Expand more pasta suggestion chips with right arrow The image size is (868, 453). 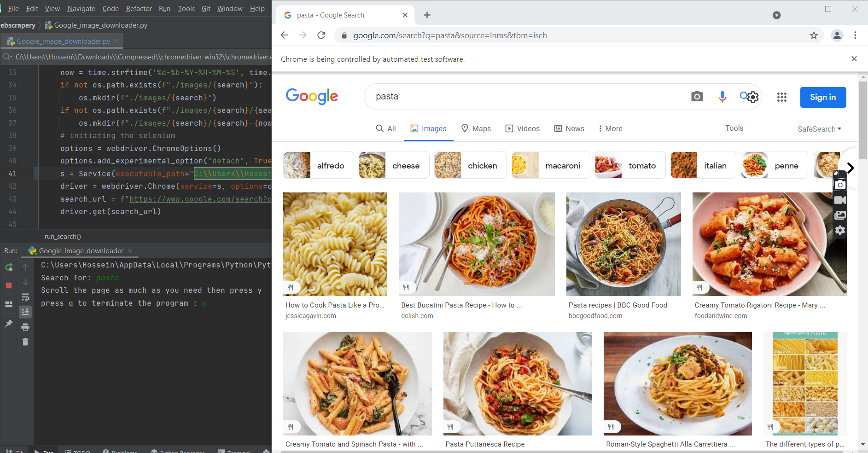pyautogui.click(x=851, y=168)
